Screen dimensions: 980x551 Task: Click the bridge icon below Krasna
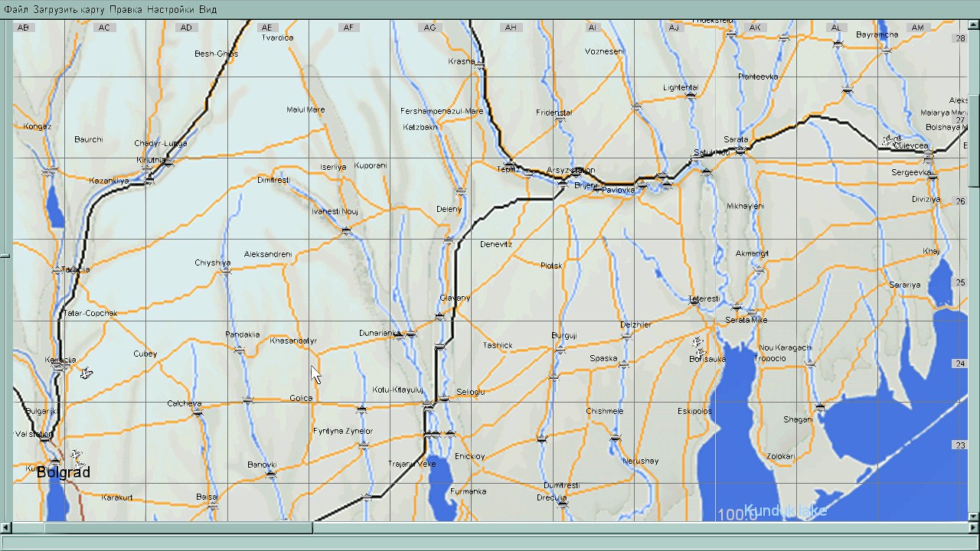pos(480,67)
